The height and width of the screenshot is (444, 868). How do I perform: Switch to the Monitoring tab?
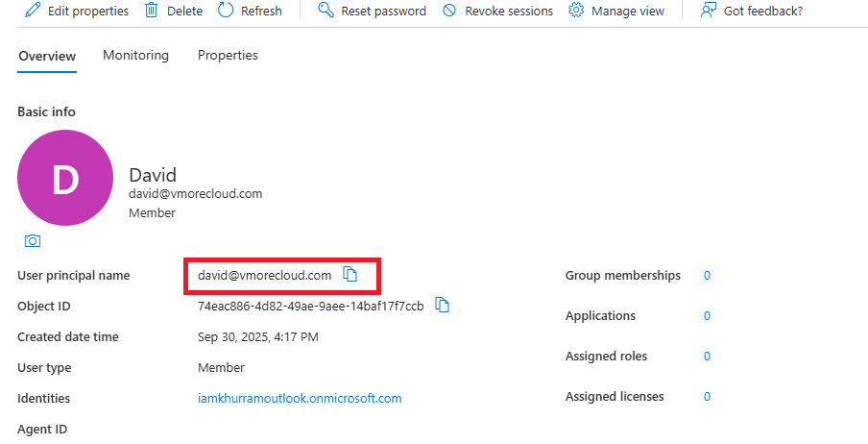coord(135,56)
